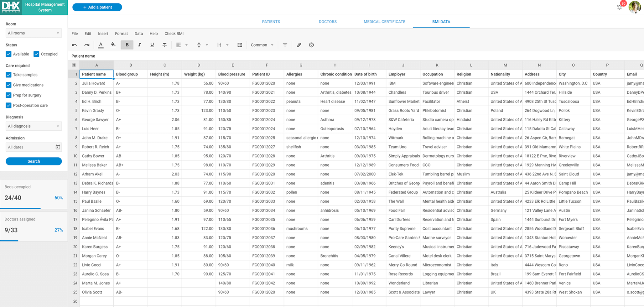The height and width of the screenshot is (307, 644).
Task: Click the Melissa Baker cell
Action: tap(96, 165)
